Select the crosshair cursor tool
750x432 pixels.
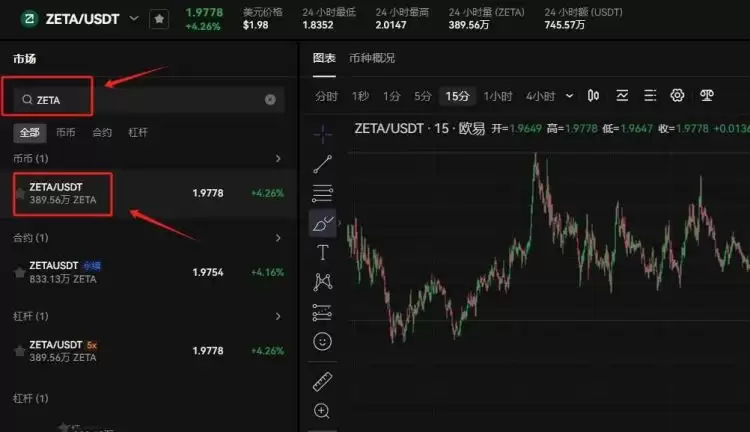[x=322, y=132]
